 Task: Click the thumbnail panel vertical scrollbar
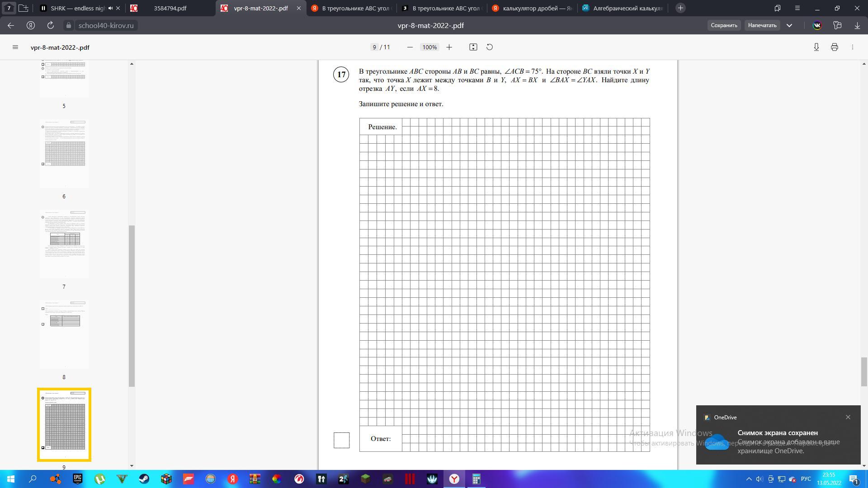[132, 305]
